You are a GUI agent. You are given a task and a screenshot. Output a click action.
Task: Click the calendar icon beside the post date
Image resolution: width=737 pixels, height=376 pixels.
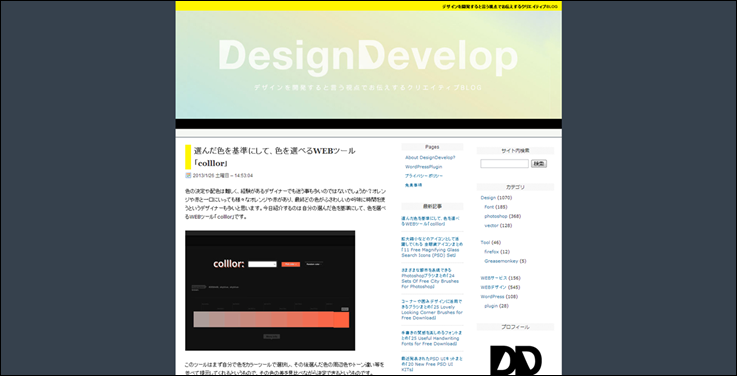coord(188,176)
